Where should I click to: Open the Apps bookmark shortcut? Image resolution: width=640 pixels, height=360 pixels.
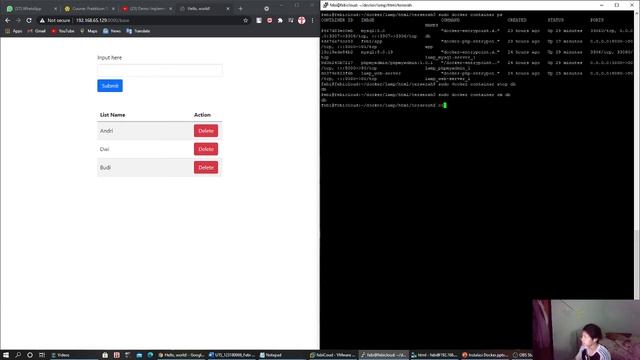click(14, 31)
